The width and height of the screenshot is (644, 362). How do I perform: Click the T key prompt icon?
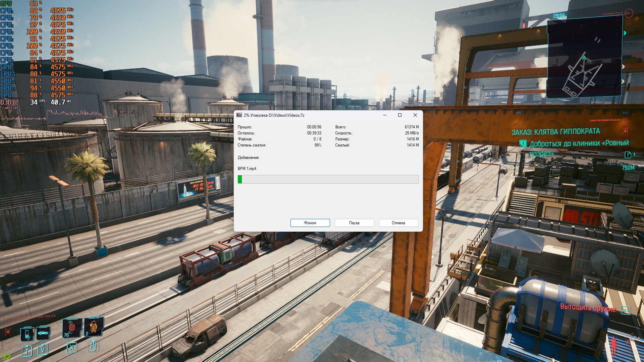click(27, 351)
